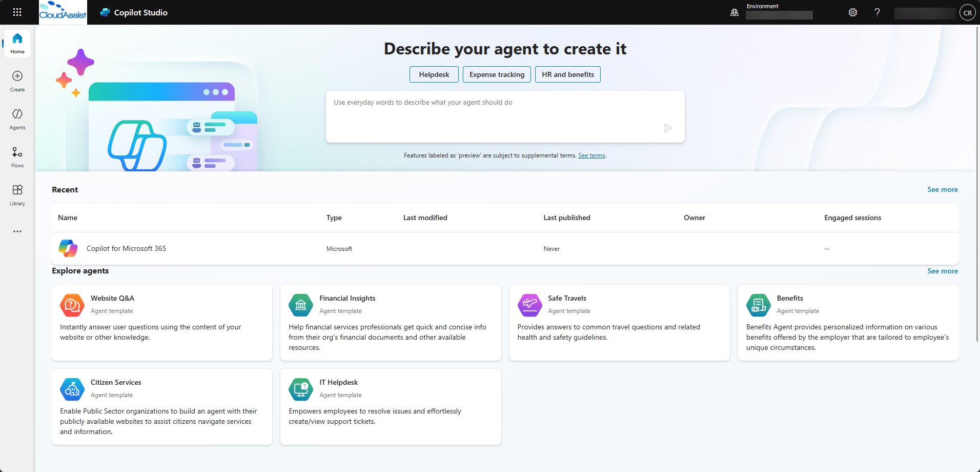Click the Benefits template icon
Viewport: 980px width, 472px height.
coord(759,305)
